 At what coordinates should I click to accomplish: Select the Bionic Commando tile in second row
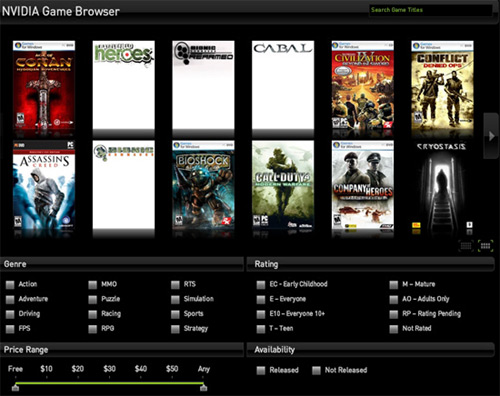click(x=124, y=185)
